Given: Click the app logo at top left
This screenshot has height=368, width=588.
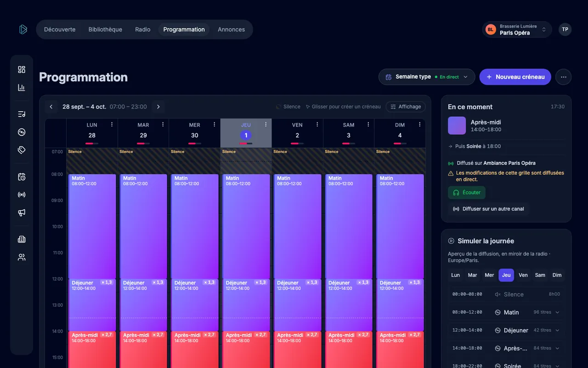Looking at the screenshot, I should (23, 29).
